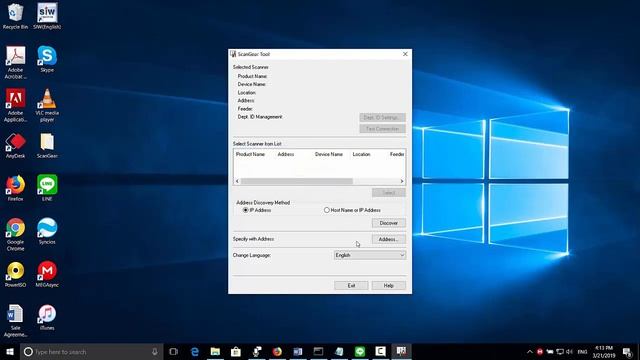Click the Test Connection button

click(382, 129)
